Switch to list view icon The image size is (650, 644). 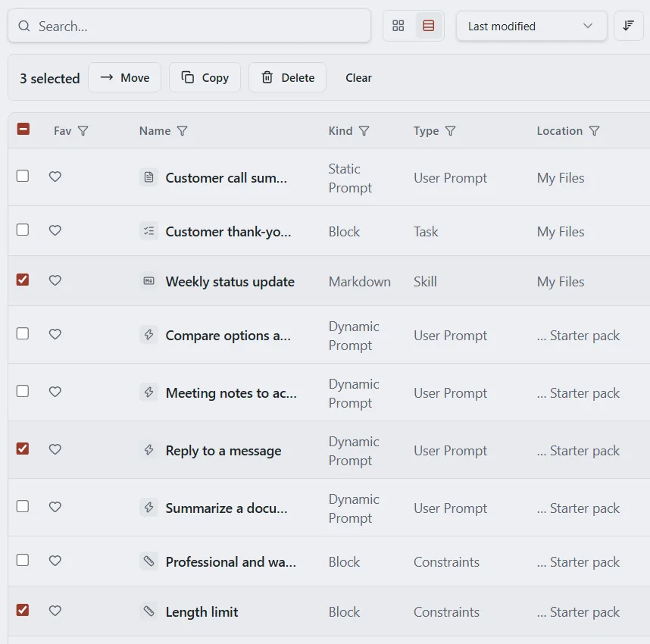[428, 26]
